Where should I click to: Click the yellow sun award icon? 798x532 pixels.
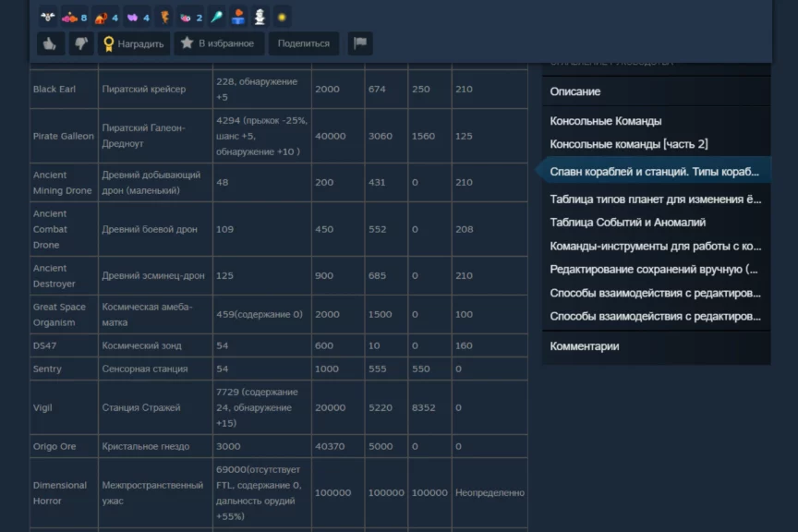click(282, 18)
